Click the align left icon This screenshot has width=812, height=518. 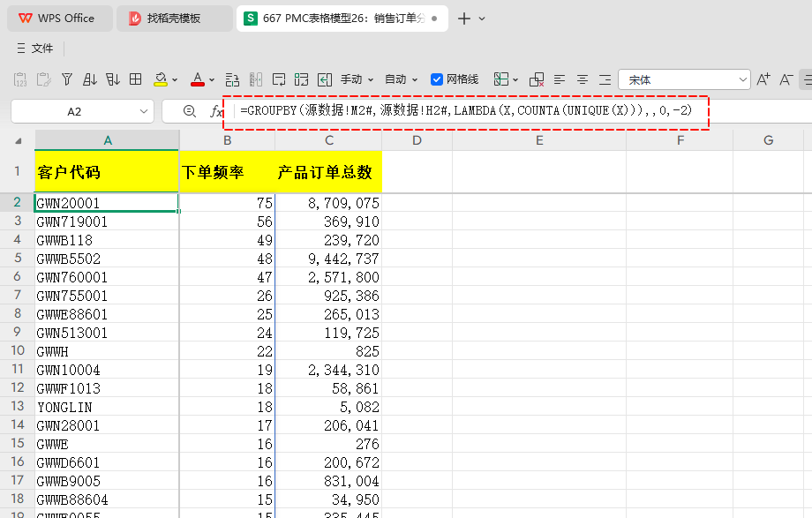[560, 79]
